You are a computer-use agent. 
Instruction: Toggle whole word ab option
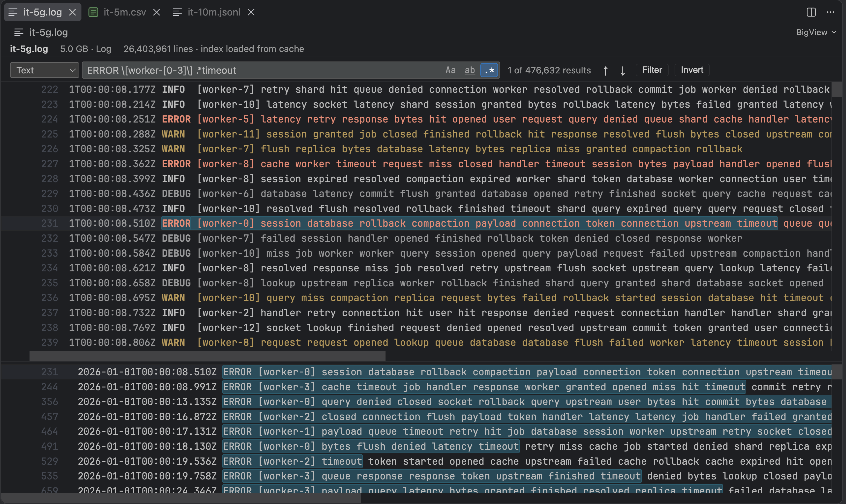point(470,70)
